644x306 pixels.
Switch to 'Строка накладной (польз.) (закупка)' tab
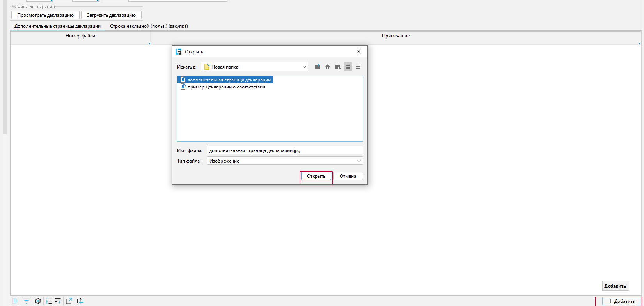click(149, 26)
